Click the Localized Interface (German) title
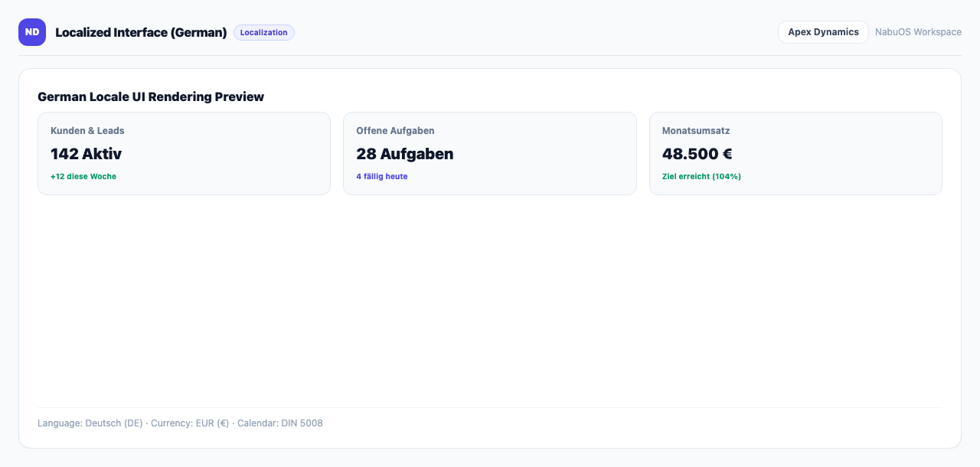The height and width of the screenshot is (467, 980). pyautogui.click(x=141, y=32)
